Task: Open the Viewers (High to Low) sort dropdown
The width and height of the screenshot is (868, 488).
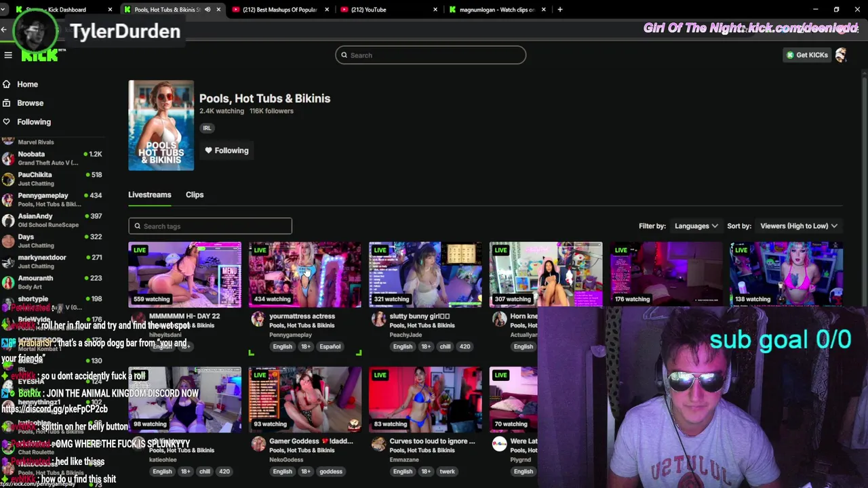Action: click(799, 226)
